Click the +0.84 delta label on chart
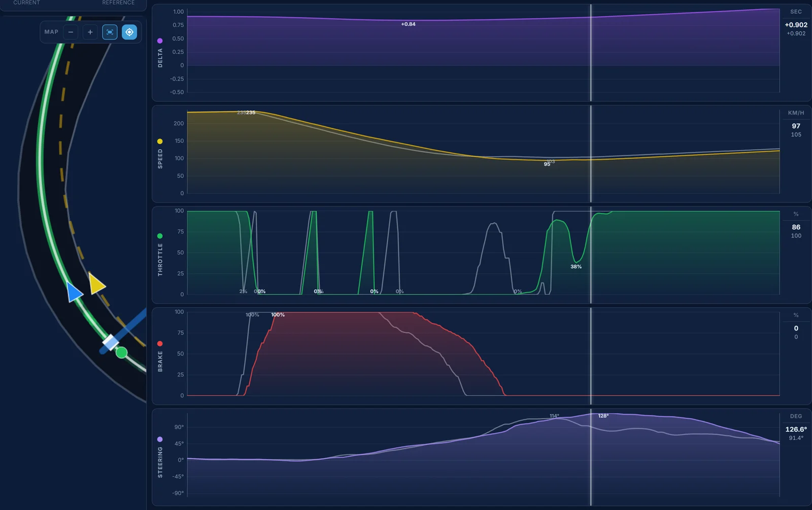 point(408,24)
